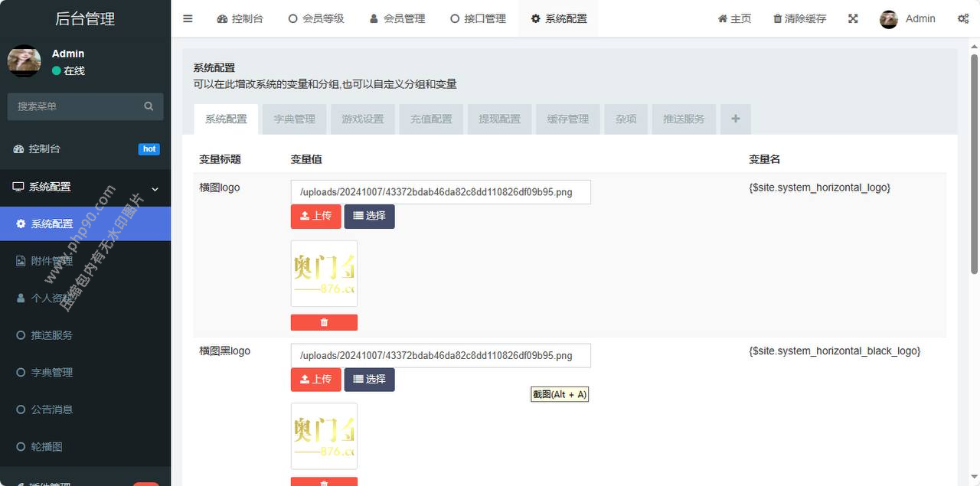The image size is (980, 486).
Task: Click the 横图黑logo preview thumbnail
Action: pos(324,435)
